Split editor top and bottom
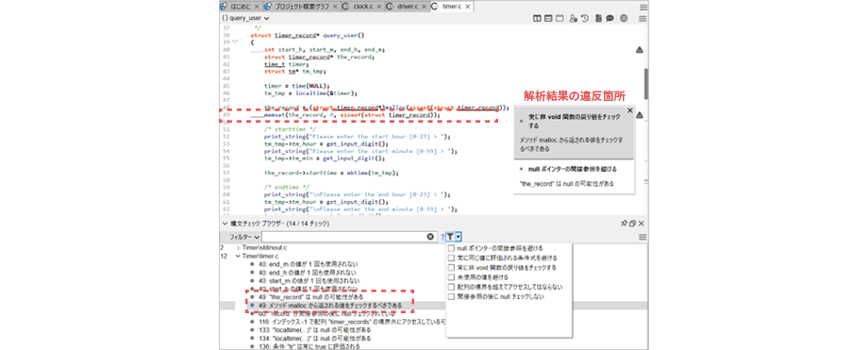The width and height of the screenshot is (868, 350). [x=548, y=18]
